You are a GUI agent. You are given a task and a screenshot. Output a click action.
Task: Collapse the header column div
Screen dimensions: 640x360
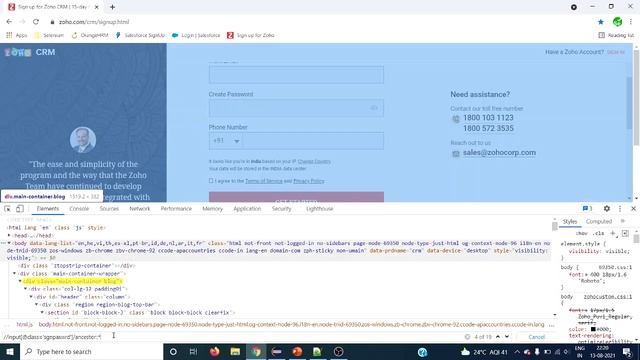point(31,297)
